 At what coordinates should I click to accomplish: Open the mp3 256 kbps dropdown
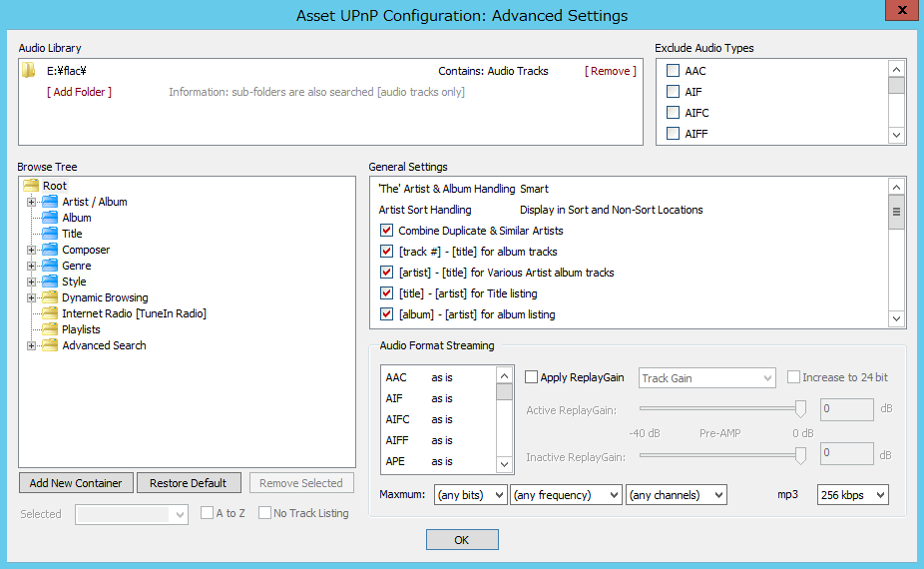coord(853,495)
